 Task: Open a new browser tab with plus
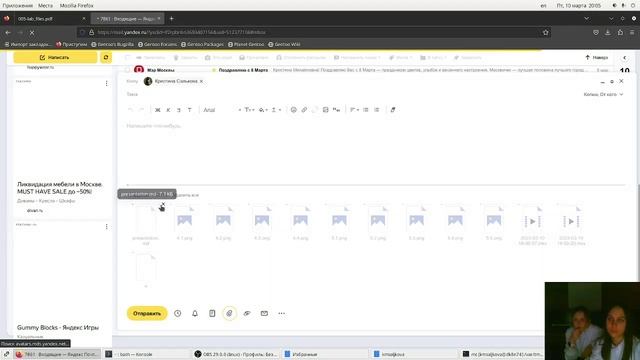coord(171,19)
